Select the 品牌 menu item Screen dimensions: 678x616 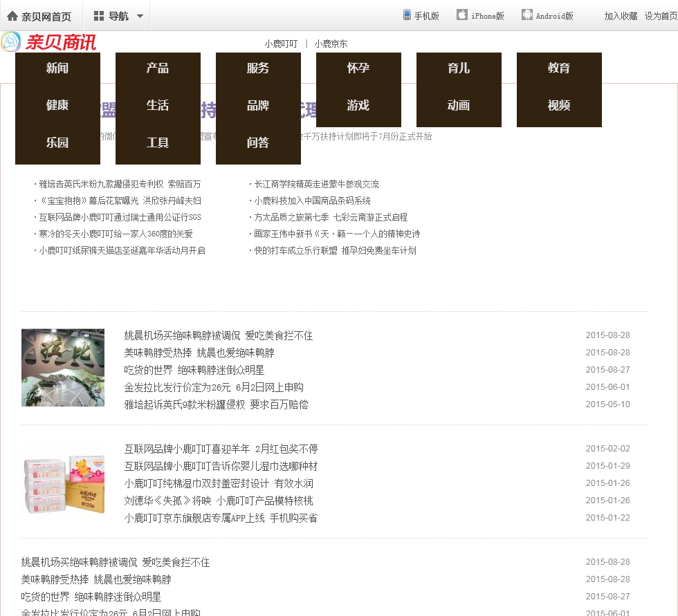point(258,105)
